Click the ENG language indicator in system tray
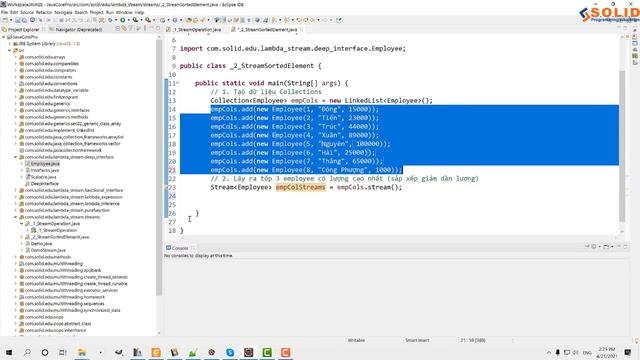This screenshot has height=360, width=640. pyautogui.click(x=587, y=352)
